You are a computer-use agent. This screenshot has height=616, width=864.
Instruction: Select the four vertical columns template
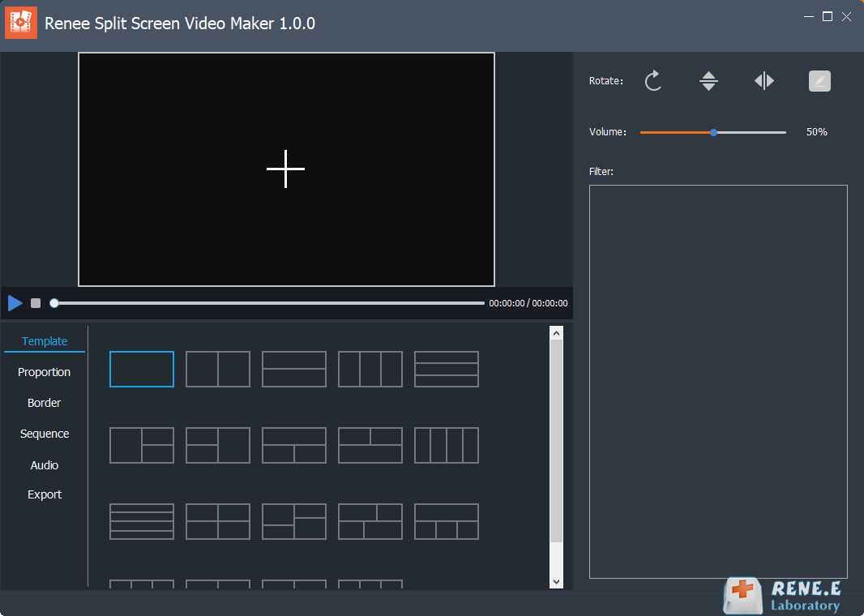[x=447, y=445]
